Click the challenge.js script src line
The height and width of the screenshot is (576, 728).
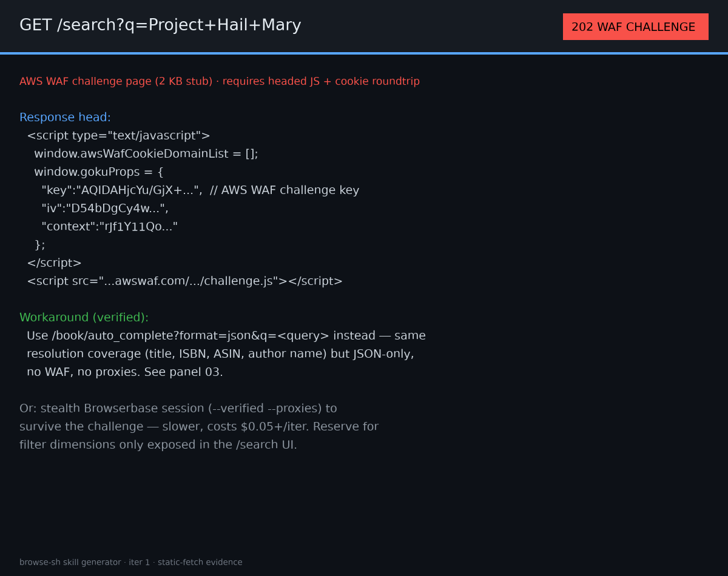point(184,281)
